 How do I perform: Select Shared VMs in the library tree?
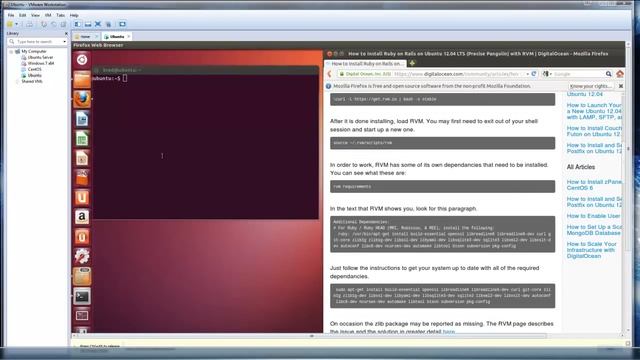click(32, 81)
